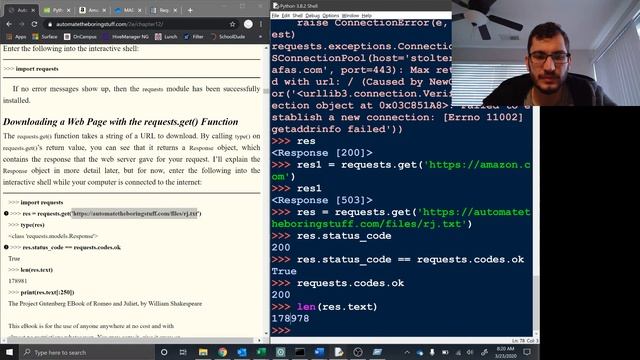
Task: Click the 'Type here to search' box
Action: click(x=87, y=352)
